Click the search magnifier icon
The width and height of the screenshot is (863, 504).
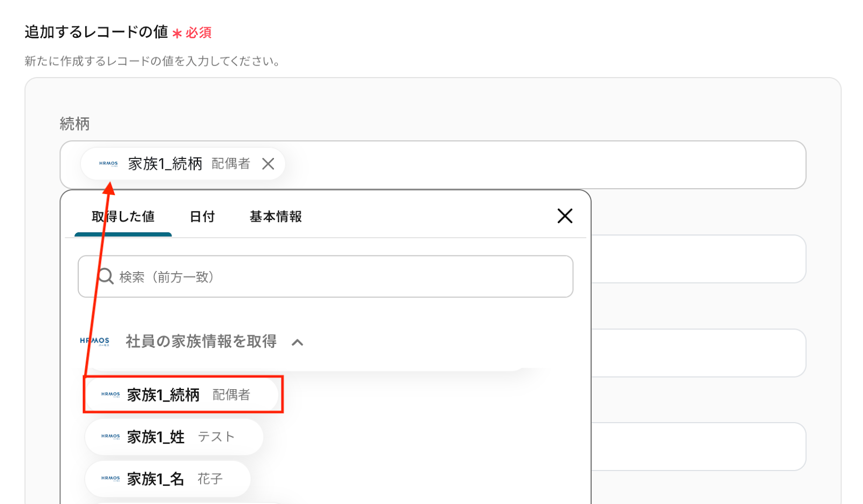[105, 277]
